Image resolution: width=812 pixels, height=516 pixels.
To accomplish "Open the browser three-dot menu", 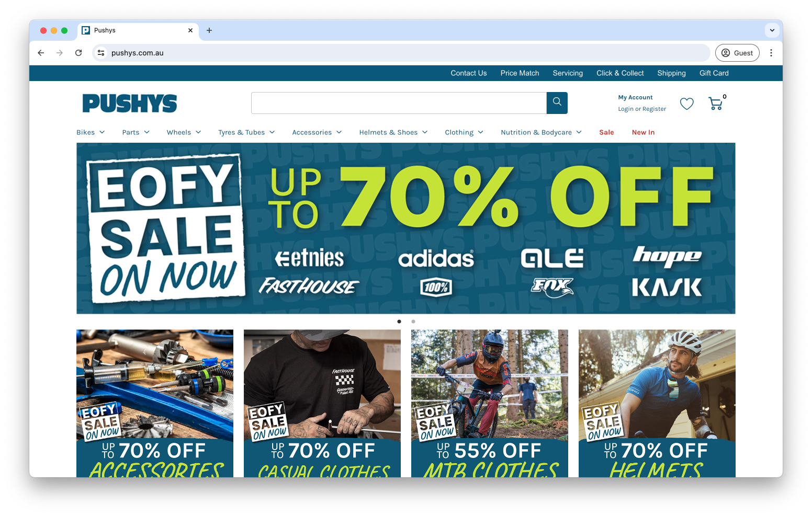I will [x=771, y=53].
